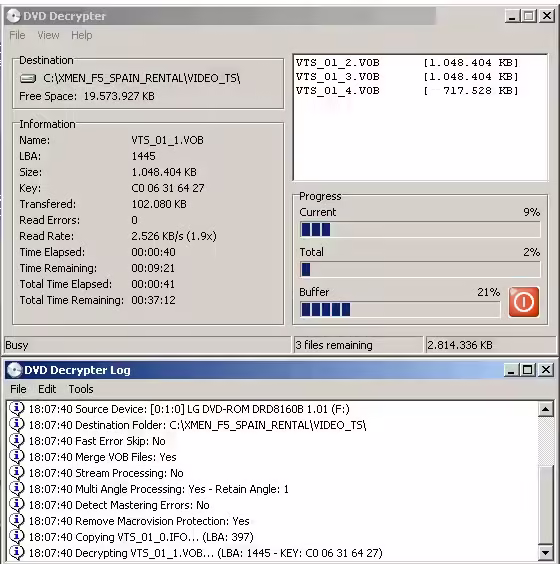
Task: Open the View menu
Action: click(x=48, y=35)
